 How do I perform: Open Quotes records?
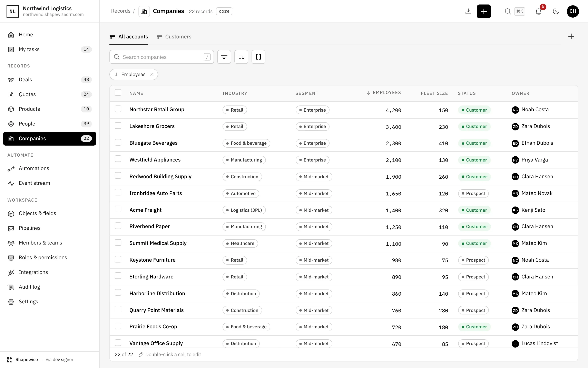pyautogui.click(x=50, y=94)
